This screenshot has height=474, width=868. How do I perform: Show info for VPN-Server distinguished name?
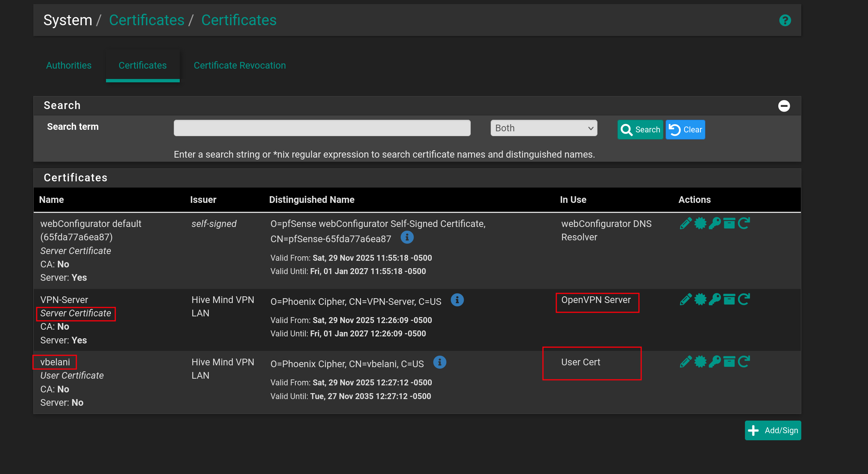click(x=457, y=300)
